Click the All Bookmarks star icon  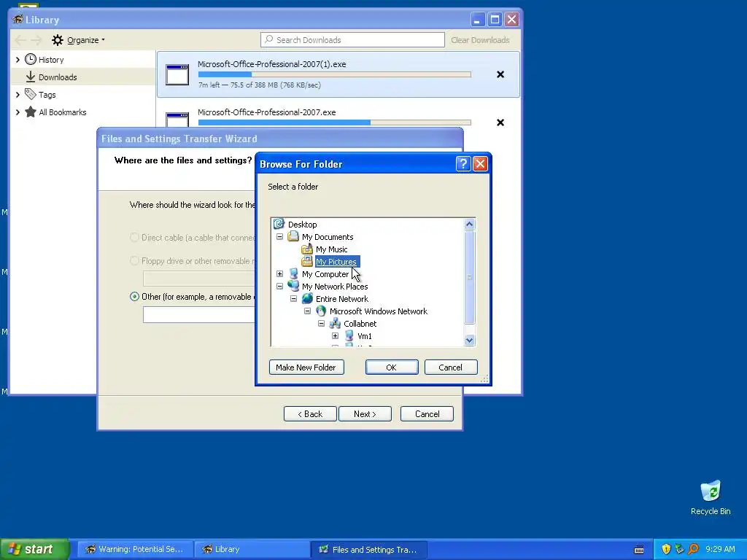point(31,112)
